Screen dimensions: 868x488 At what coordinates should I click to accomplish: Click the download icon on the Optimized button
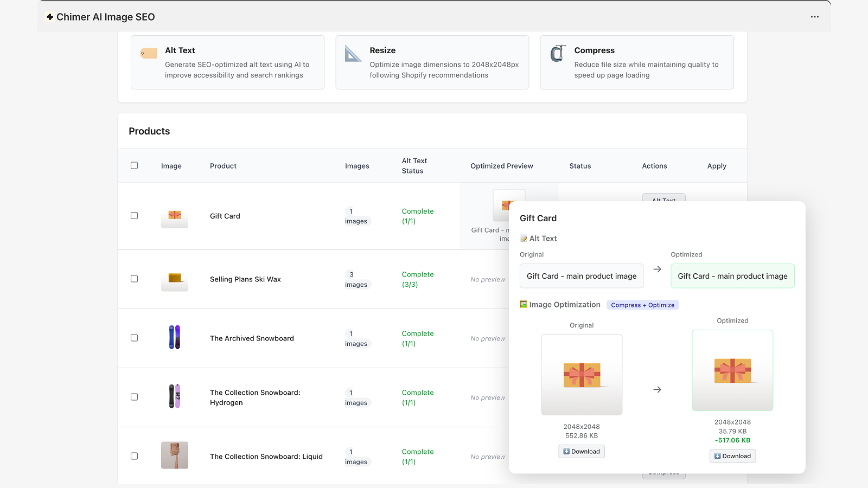click(718, 456)
